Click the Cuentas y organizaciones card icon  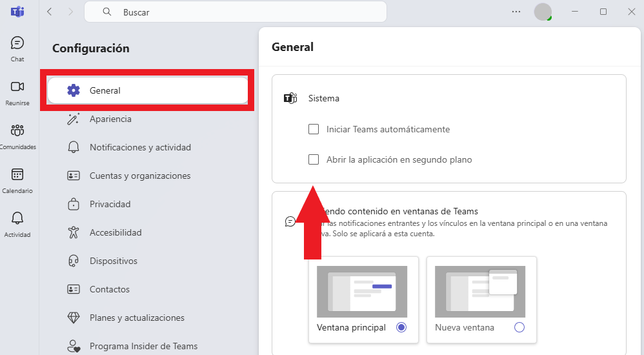pyautogui.click(x=74, y=176)
